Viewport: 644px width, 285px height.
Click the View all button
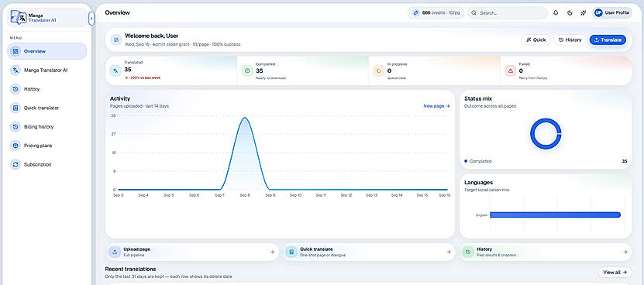click(x=615, y=273)
